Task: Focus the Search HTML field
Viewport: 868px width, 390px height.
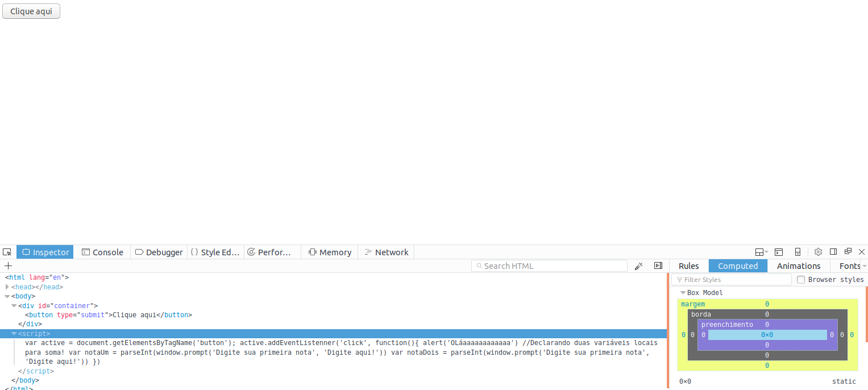Action: coord(549,265)
